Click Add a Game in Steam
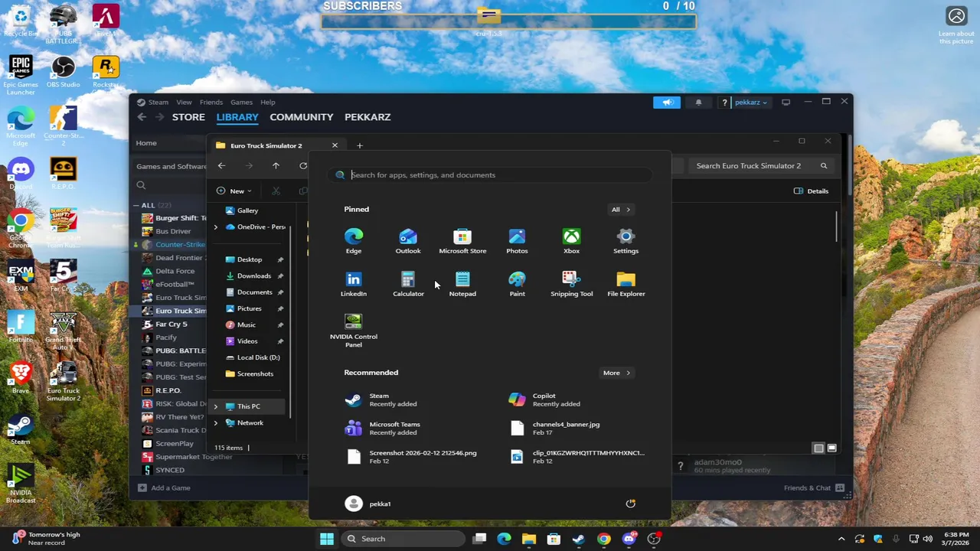Viewport: 980px width, 551px height. coord(164,488)
